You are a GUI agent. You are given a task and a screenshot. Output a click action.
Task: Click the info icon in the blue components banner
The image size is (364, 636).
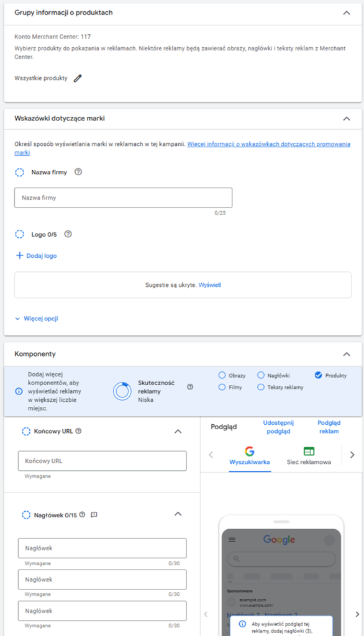tap(19, 391)
